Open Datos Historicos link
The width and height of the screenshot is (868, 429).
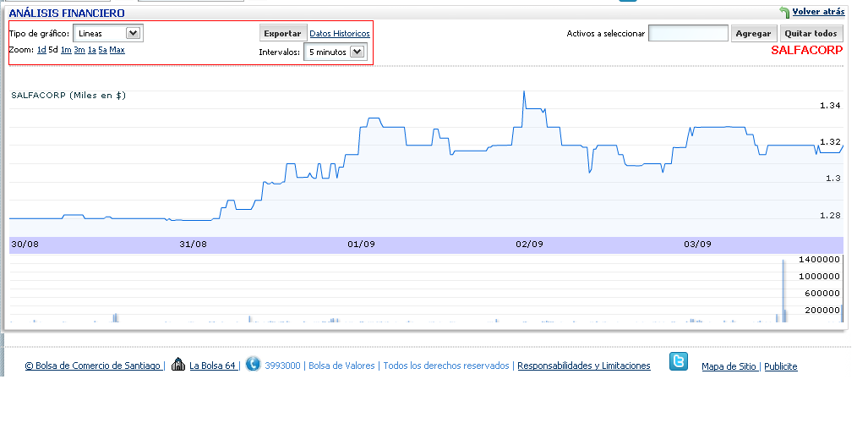click(x=340, y=34)
